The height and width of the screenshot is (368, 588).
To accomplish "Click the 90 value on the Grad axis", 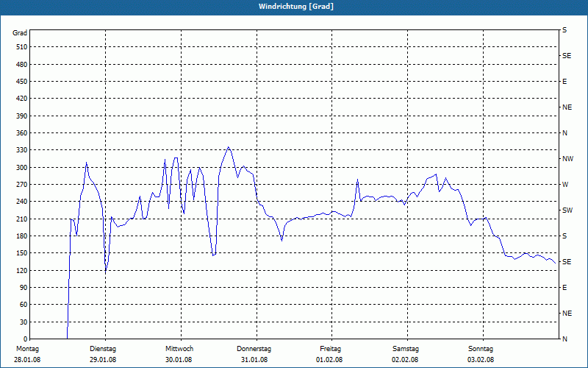I will tap(24, 287).
